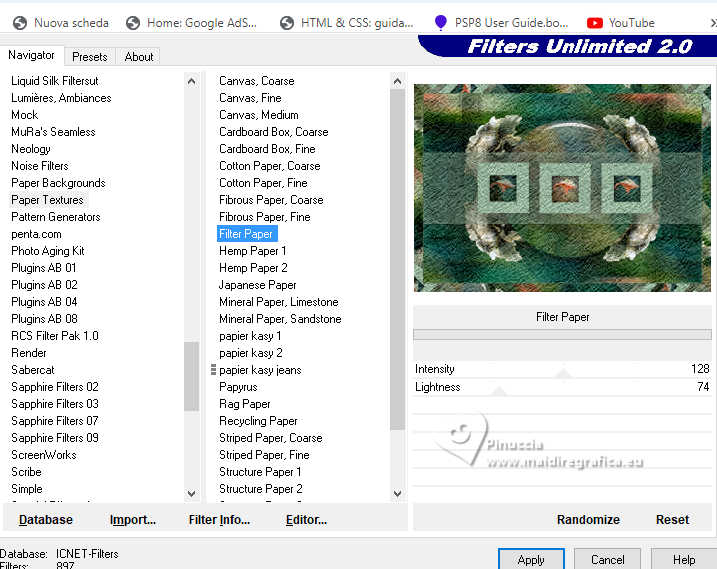The height and width of the screenshot is (569, 717).
Task: Select Neology category
Action: click(31, 149)
